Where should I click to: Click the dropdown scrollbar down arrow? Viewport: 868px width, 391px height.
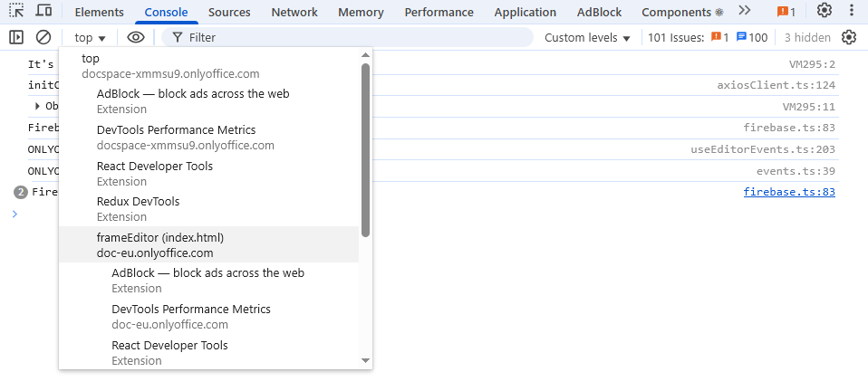(x=365, y=360)
